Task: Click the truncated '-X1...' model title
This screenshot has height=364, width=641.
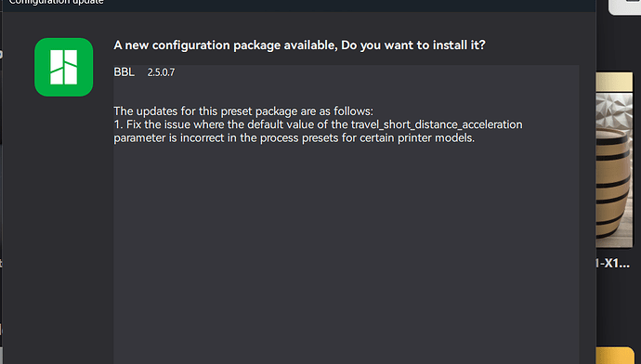Action: point(613,263)
